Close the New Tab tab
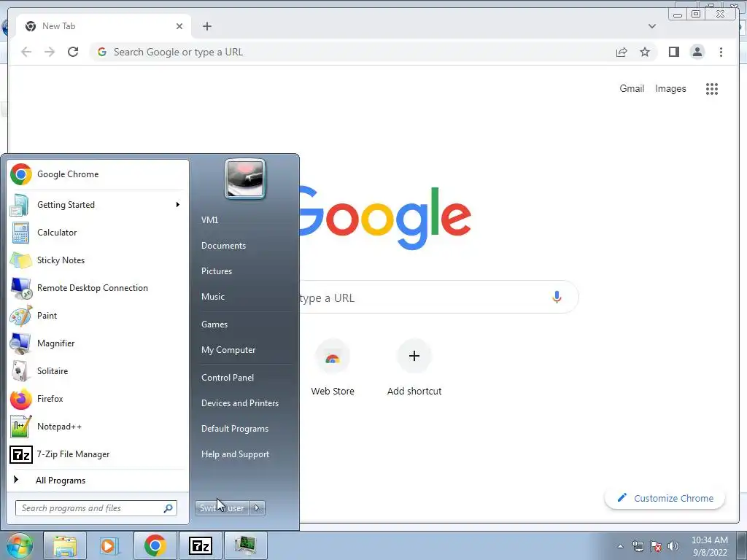 tap(179, 26)
